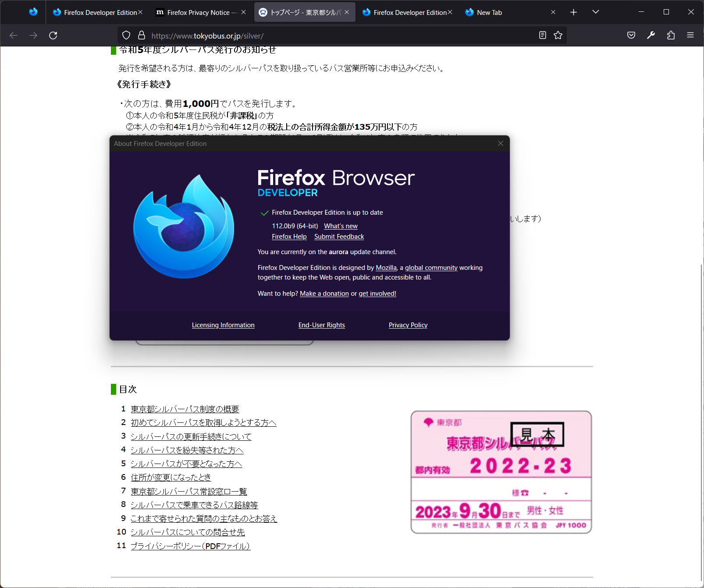Open a new tab with plus button

click(573, 12)
